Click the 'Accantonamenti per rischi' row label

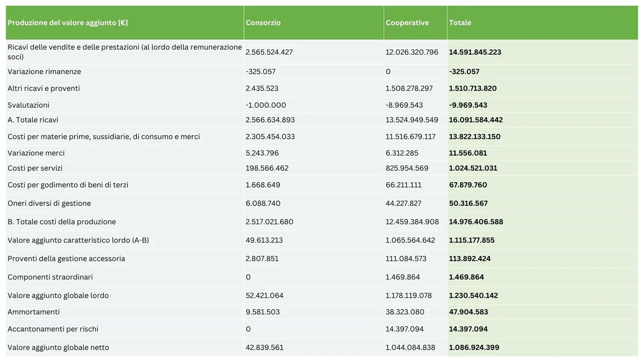click(53, 329)
